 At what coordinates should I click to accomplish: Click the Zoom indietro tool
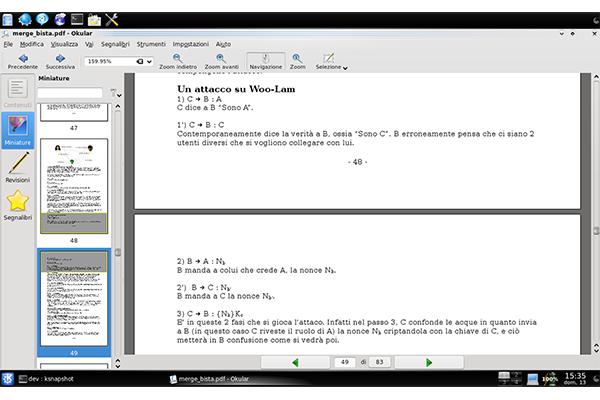(178, 62)
